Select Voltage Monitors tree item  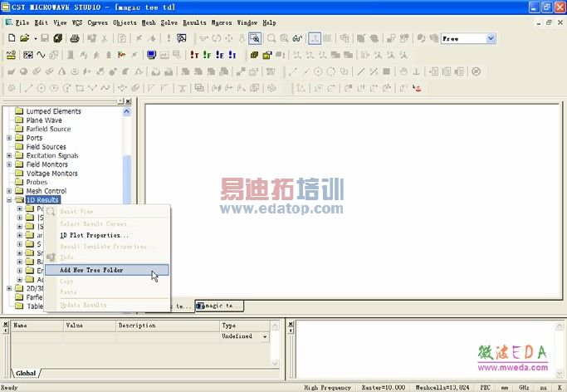[52, 174]
